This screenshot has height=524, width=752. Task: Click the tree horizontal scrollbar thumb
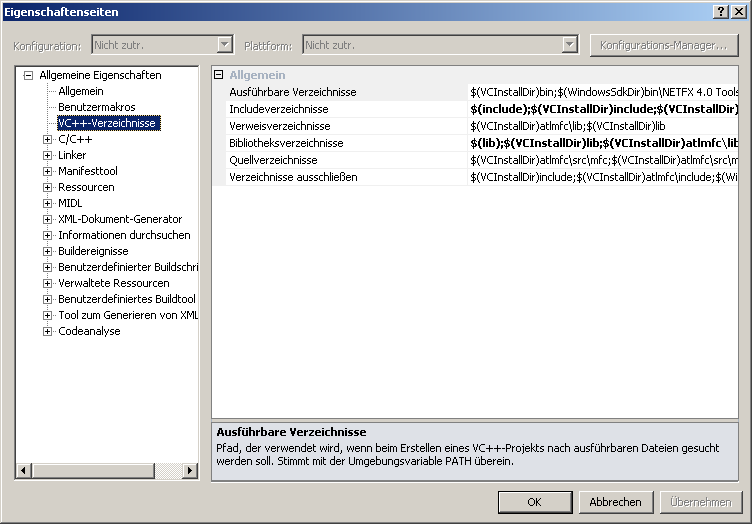point(93,471)
